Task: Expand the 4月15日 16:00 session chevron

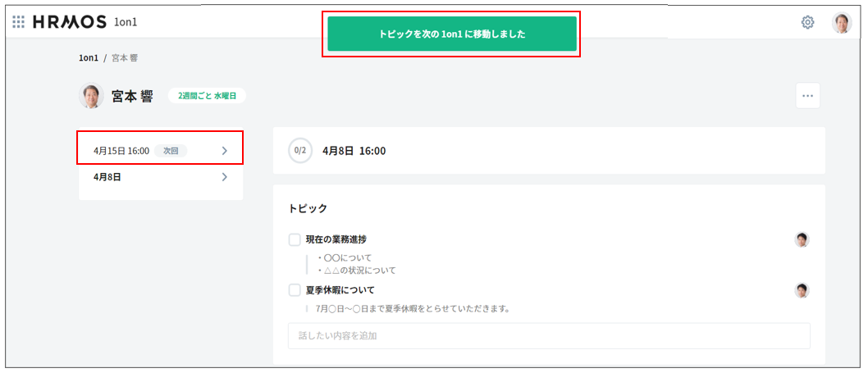Action: click(225, 151)
